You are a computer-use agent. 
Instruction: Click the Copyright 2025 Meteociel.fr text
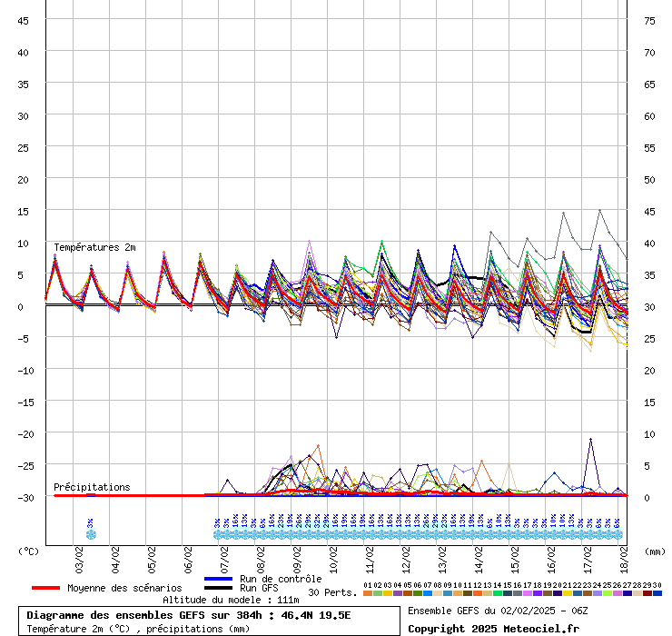pyautogui.click(x=493, y=628)
